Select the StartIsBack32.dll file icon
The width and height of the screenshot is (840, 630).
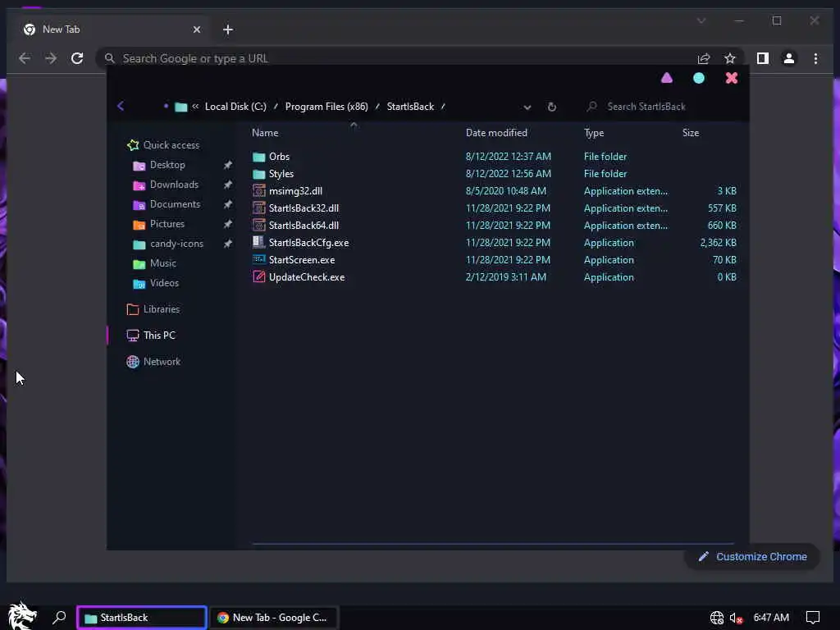click(258, 208)
